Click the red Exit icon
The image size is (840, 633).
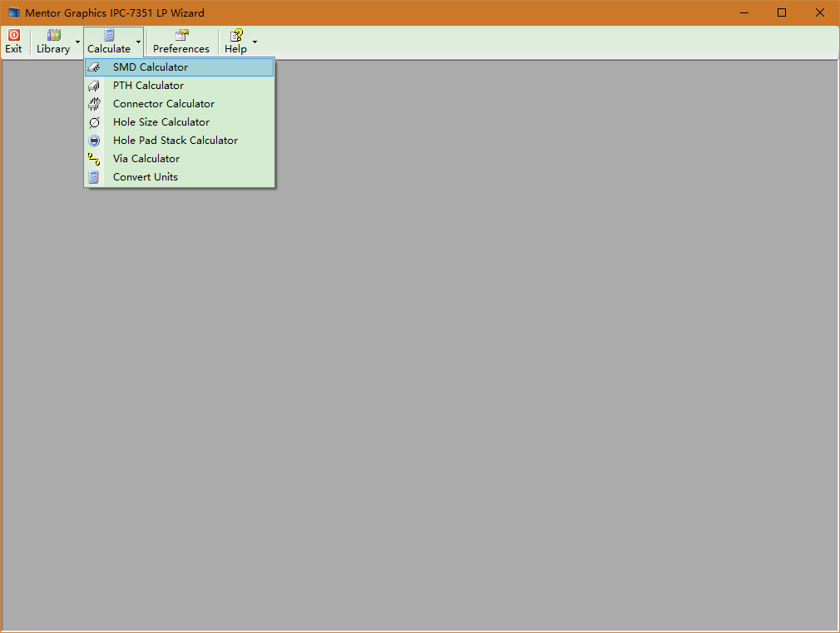[x=14, y=35]
